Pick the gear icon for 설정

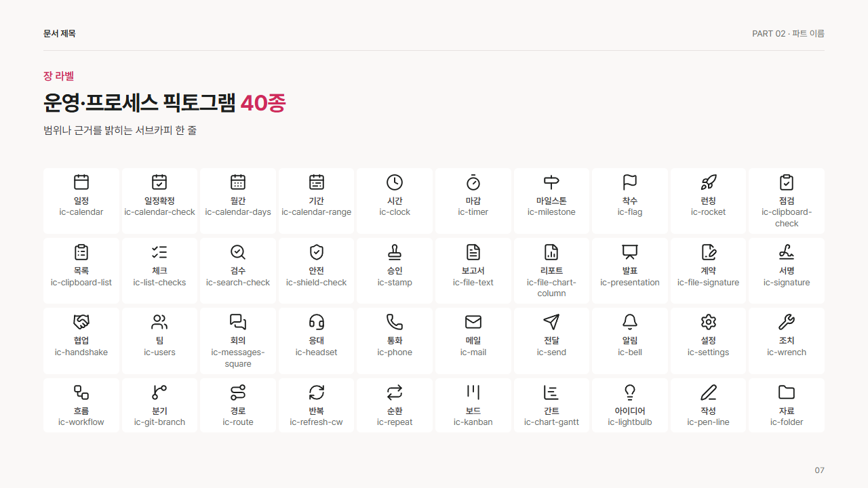tap(709, 322)
